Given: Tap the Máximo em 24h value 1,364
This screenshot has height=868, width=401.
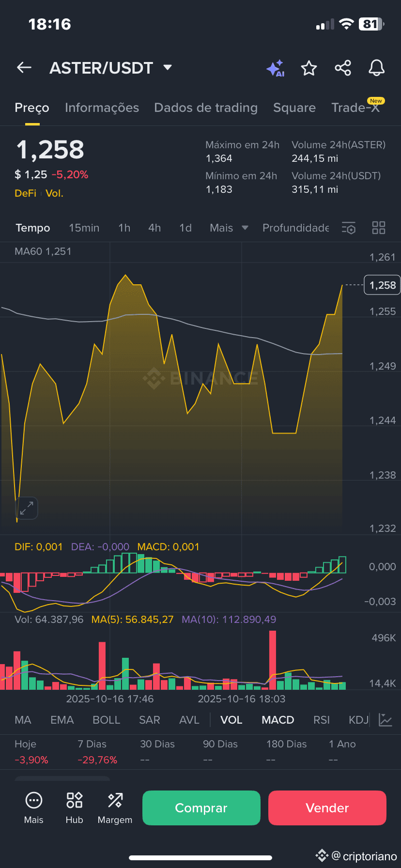Looking at the screenshot, I should [219, 158].
